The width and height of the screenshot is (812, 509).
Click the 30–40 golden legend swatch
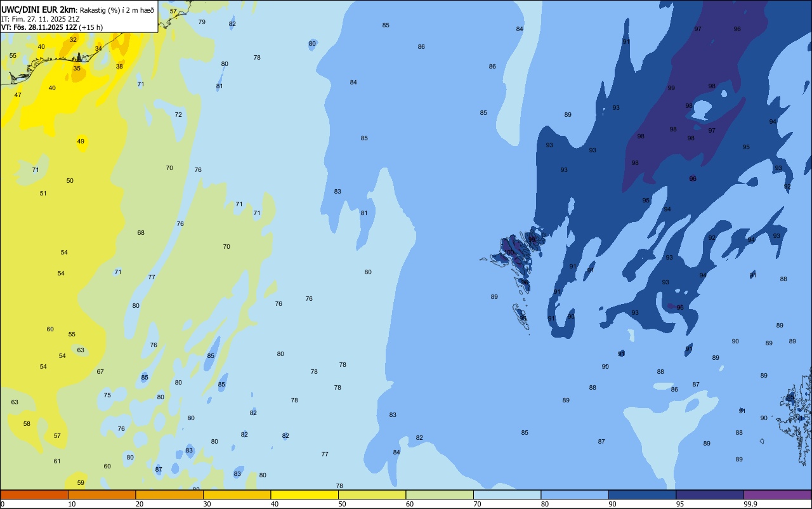coord(237,494)
